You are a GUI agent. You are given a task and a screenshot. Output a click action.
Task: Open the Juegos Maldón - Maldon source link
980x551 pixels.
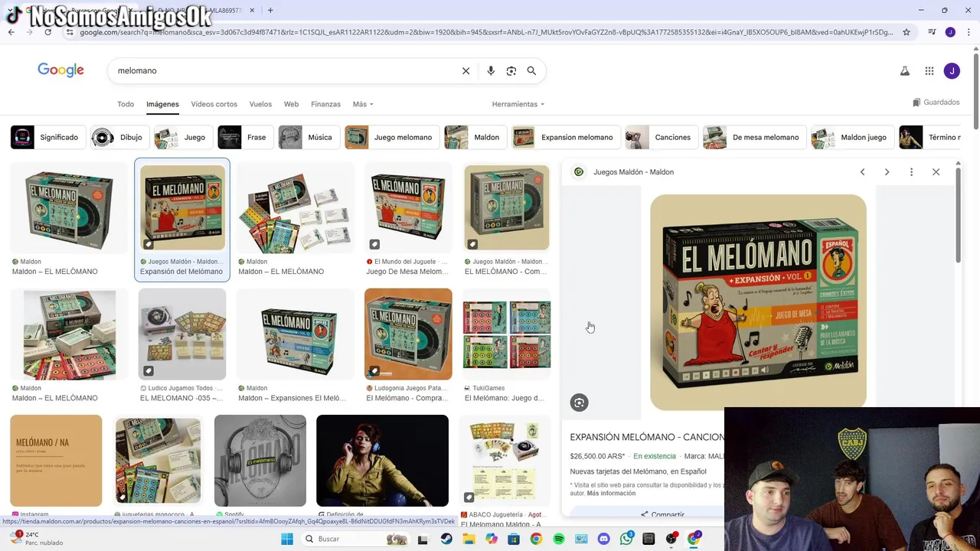633,172
